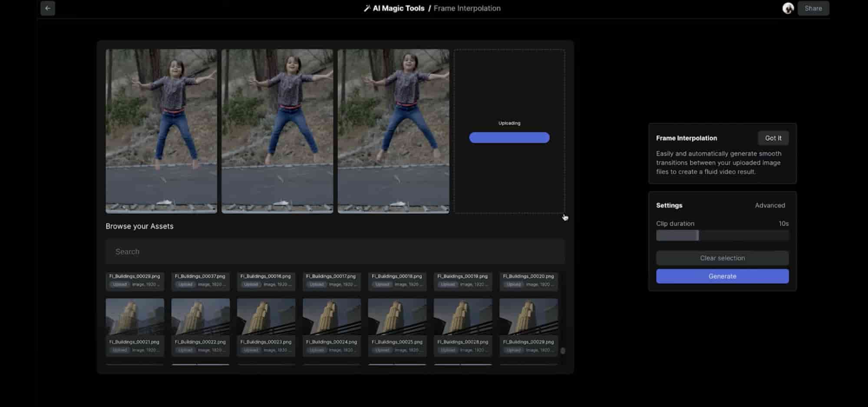Select label FI_Buildings_00018.png
Viewport: 868px width, 407px height.
tap(397, 276)
